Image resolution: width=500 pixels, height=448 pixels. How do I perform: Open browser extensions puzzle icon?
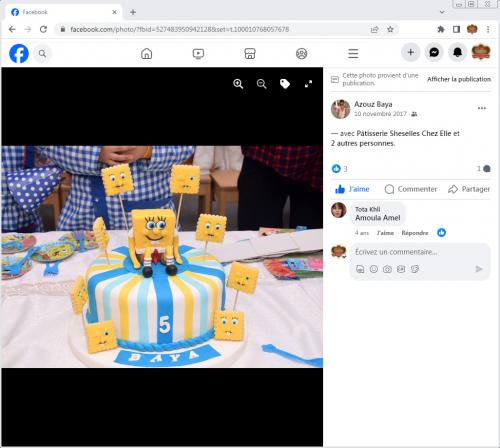click(441, 29)
